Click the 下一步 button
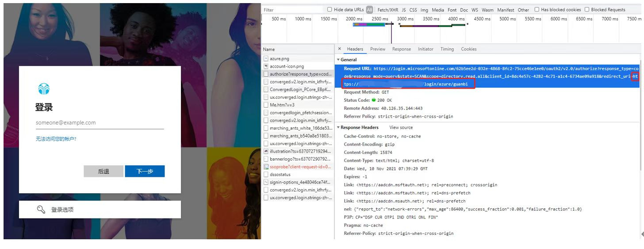The image size is (644, 249). [x=145, y=171]
